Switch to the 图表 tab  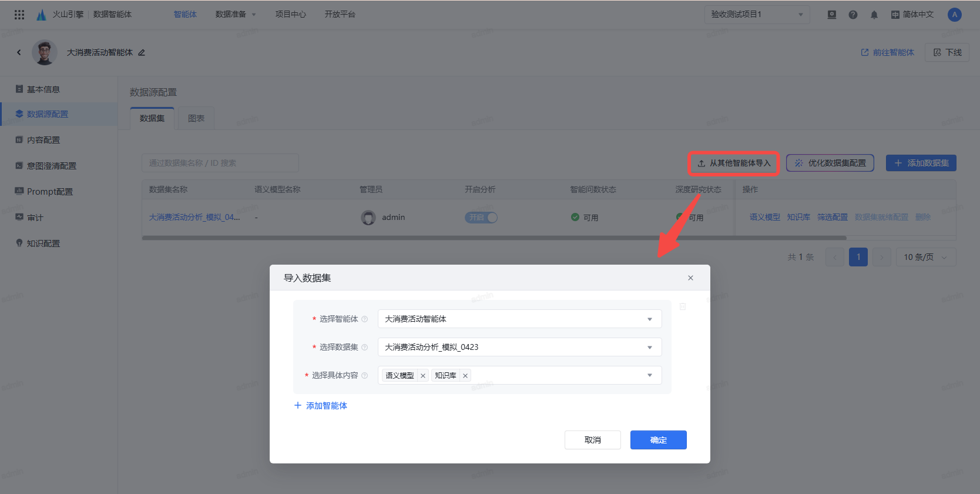[x=196, y=118]
